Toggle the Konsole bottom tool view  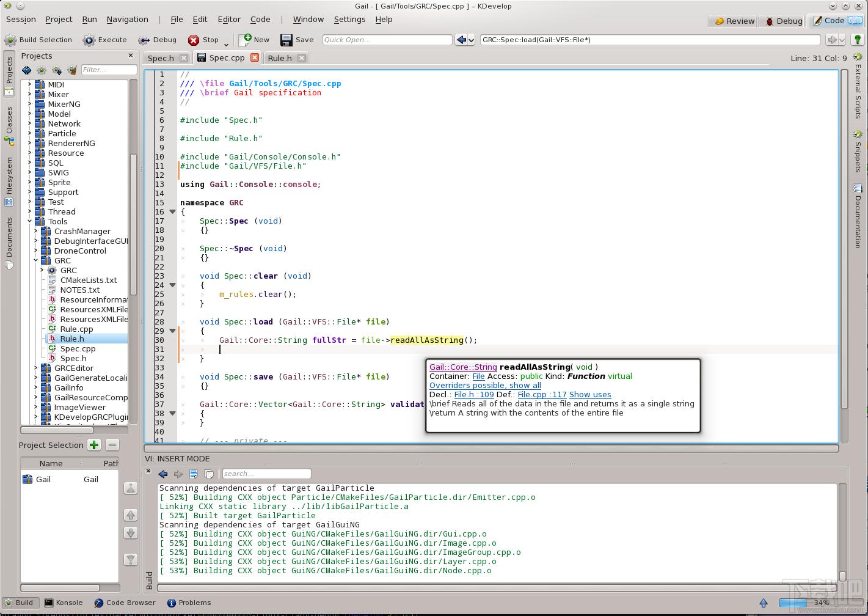[64, 603]
